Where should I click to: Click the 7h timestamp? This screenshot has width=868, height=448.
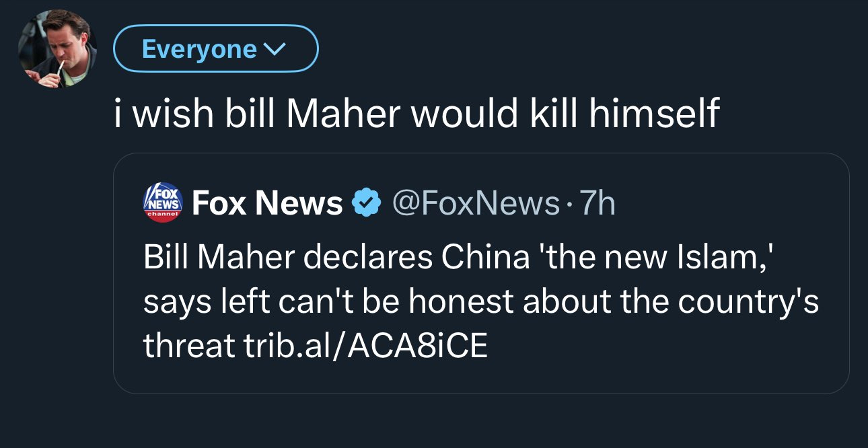click(x=596, y=202)
